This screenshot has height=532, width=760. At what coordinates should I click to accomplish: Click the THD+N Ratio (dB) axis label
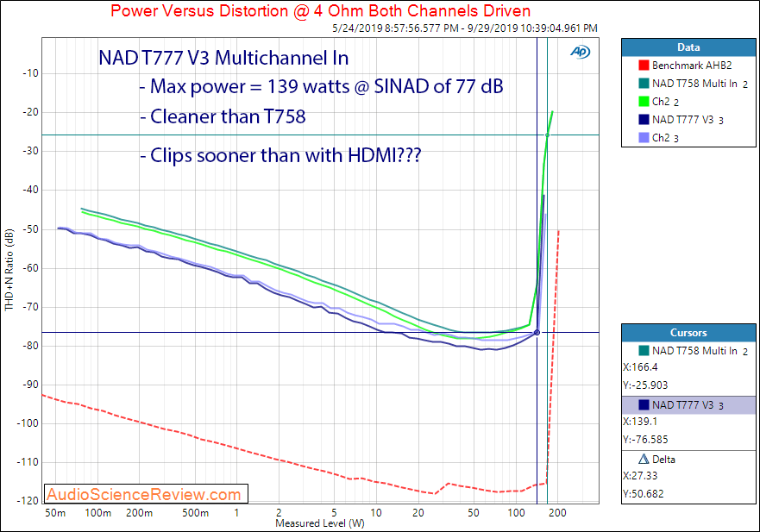click(9, 270)
